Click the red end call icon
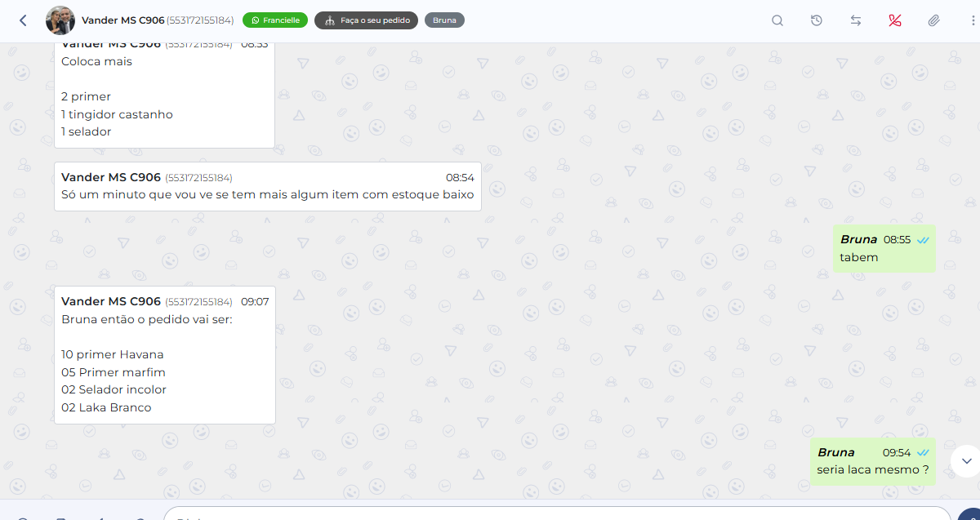The width and height of the screenshot is (980, 520). [895, 20]
